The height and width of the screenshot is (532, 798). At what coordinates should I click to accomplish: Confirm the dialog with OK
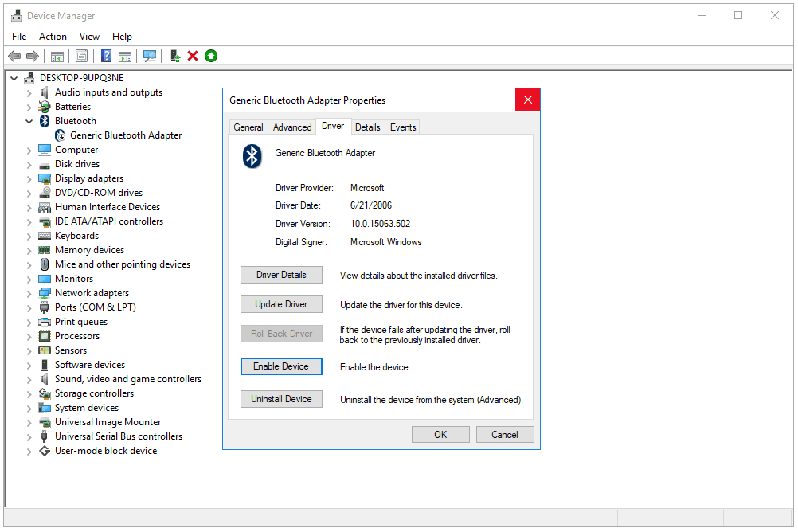tap(440, 435)
